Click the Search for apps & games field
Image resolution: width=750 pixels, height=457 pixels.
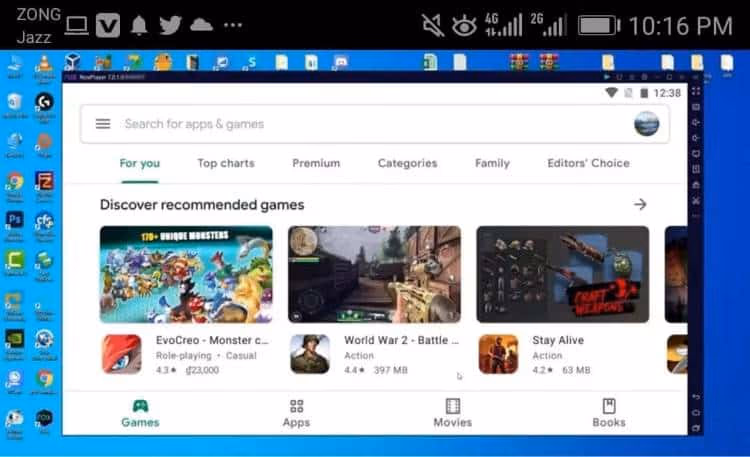coord(360,124)
